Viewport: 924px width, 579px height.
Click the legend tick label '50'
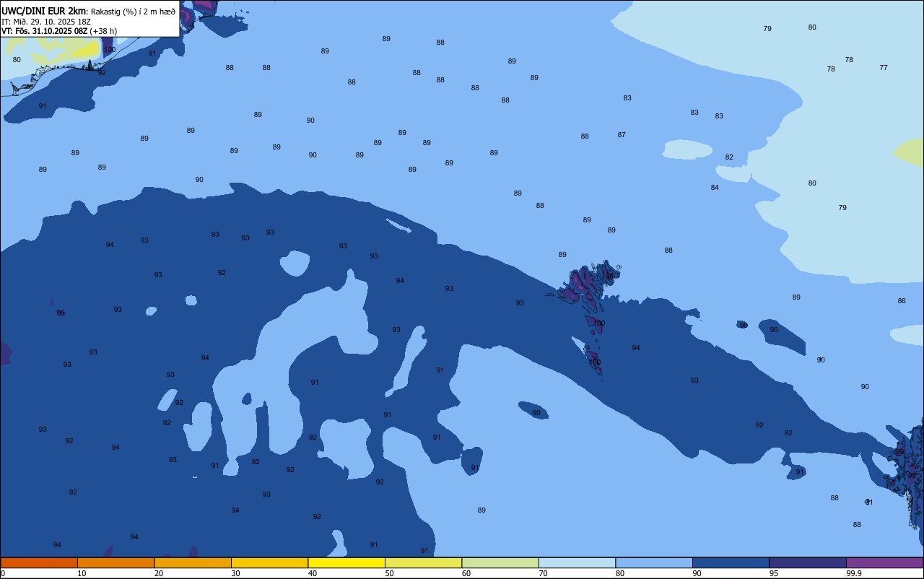389,573
